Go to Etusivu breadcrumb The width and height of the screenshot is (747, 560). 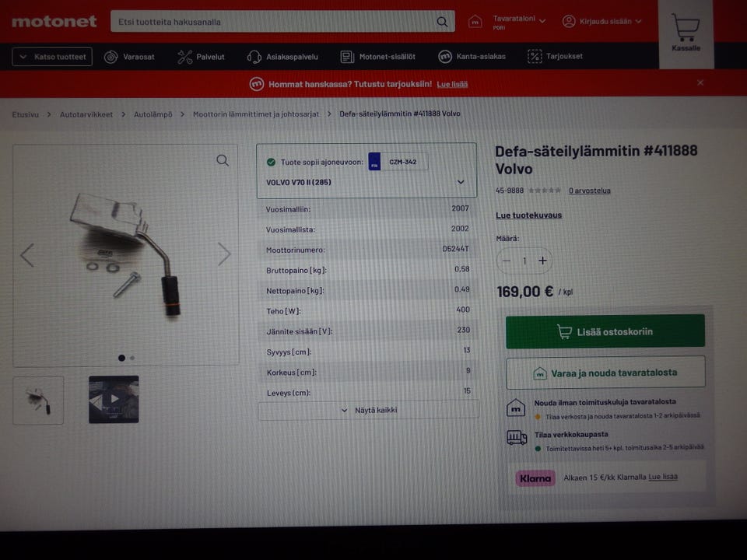click(25, 114)
